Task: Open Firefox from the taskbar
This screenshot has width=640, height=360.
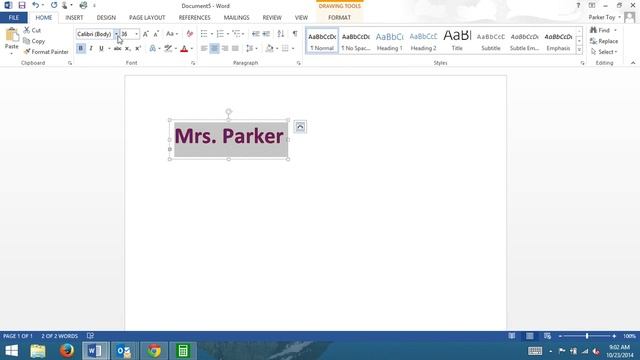Action: click(67, 351)
